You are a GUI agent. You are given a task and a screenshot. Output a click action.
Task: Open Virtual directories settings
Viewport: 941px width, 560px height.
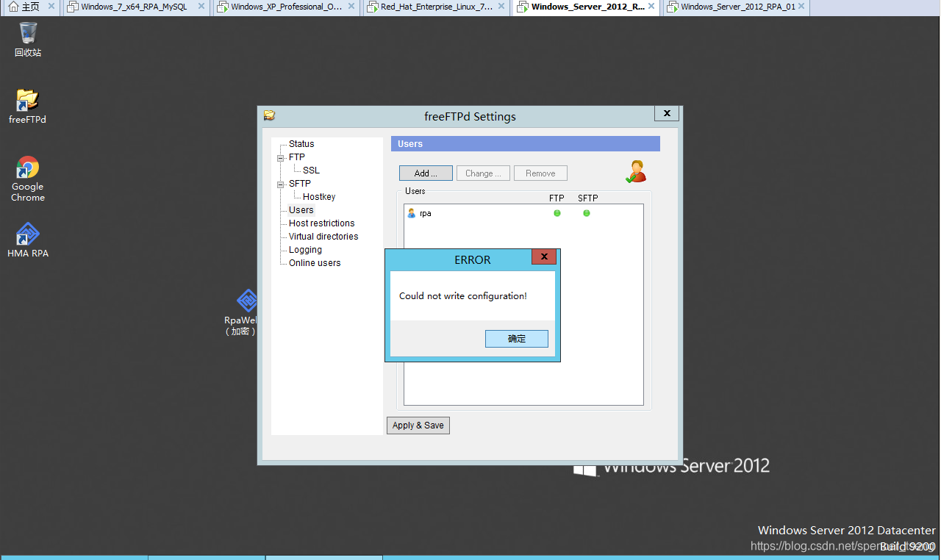[323, 237]
